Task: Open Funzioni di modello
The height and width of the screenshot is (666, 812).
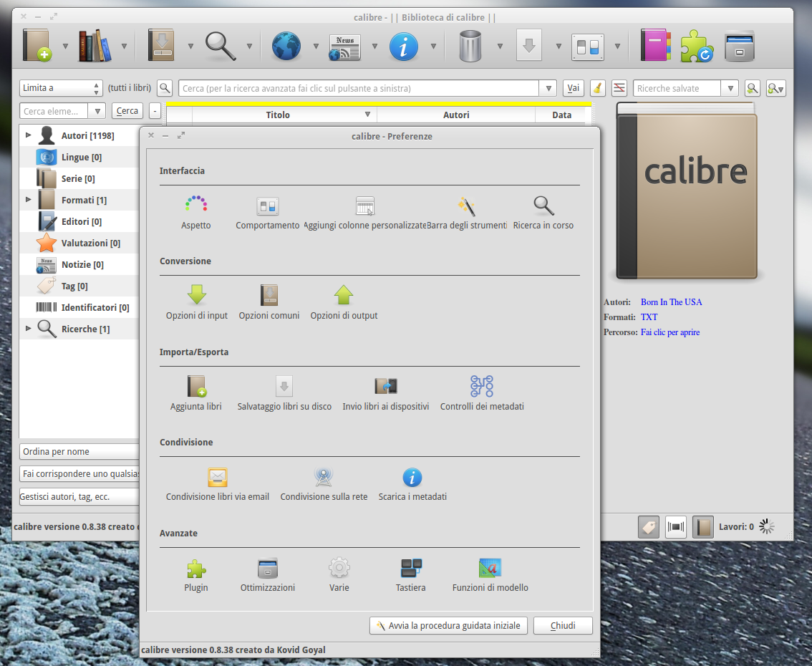Action: 490,575
